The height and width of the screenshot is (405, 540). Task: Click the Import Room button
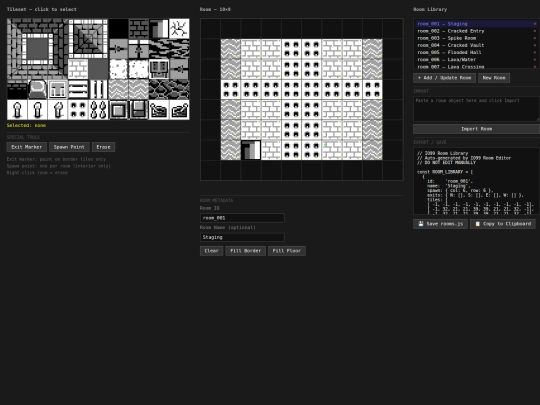(x=476, y=129)
